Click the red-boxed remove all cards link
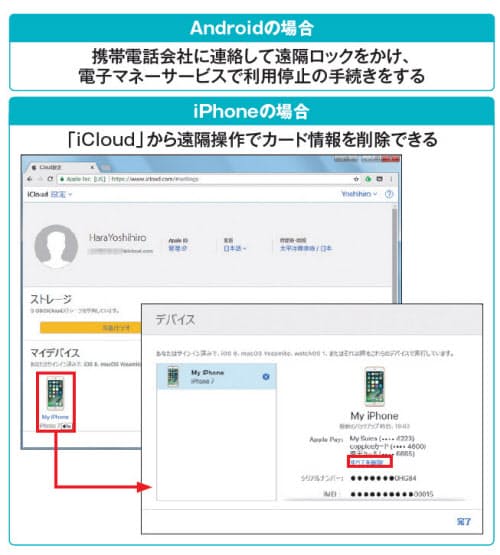 (x=369, y=462)
